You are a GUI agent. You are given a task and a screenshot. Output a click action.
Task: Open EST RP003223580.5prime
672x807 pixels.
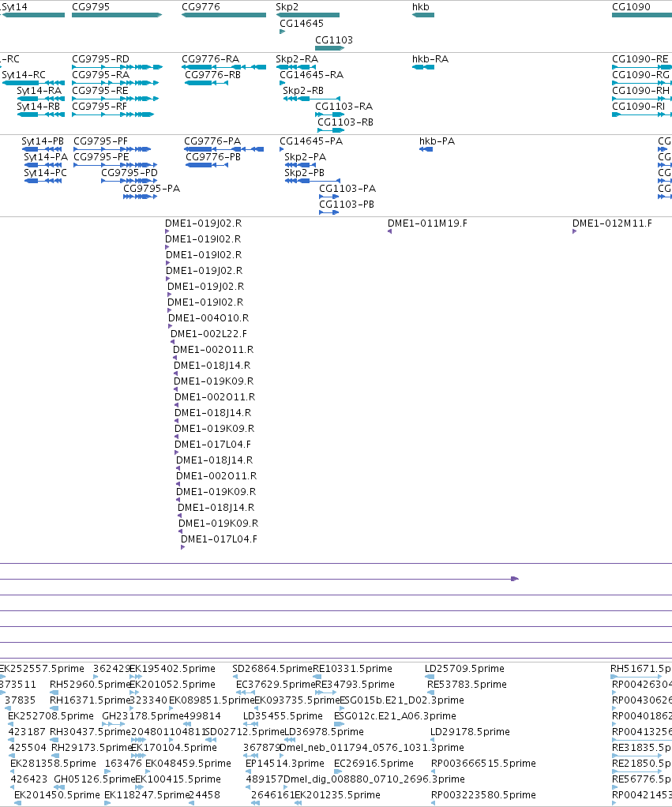484,795
